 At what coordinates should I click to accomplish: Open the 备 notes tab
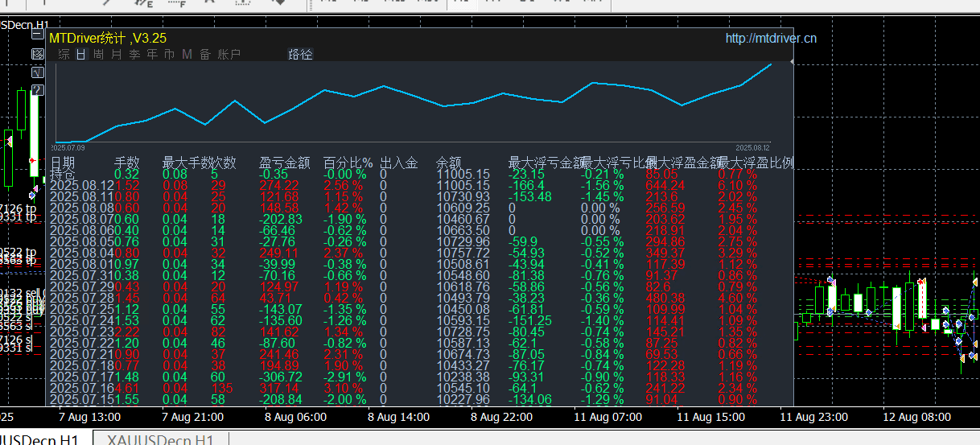(205, 55)
